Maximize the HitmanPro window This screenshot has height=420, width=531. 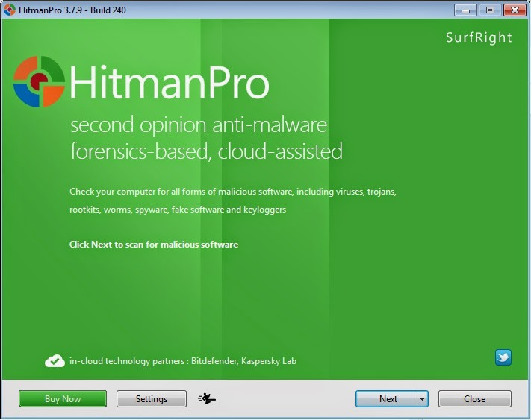coord(490,10)
